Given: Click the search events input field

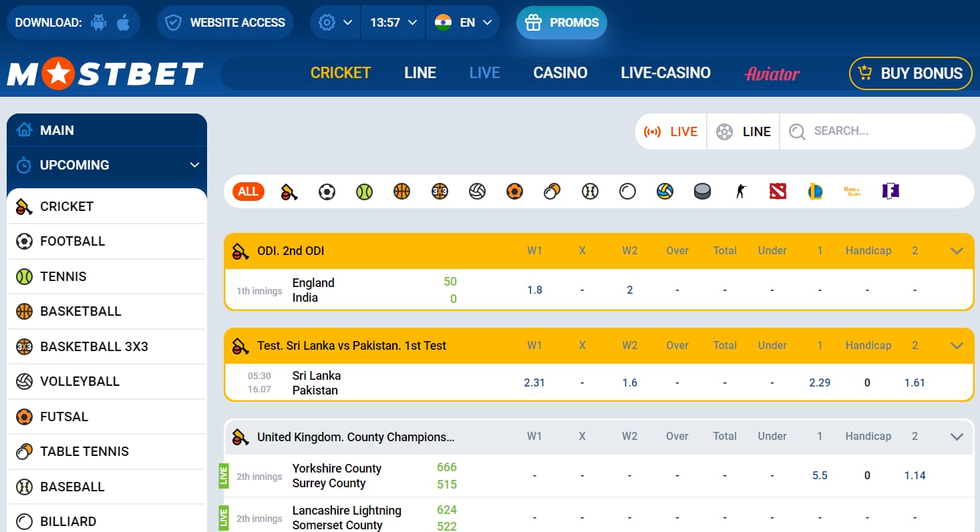Looking at the screenshot, I should (877, 131).
